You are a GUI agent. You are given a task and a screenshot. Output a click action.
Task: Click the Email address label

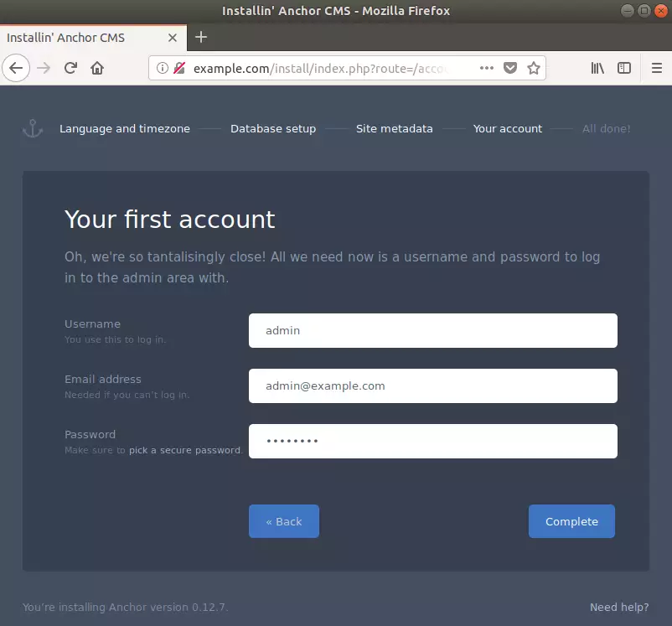(x=103, y=379)
